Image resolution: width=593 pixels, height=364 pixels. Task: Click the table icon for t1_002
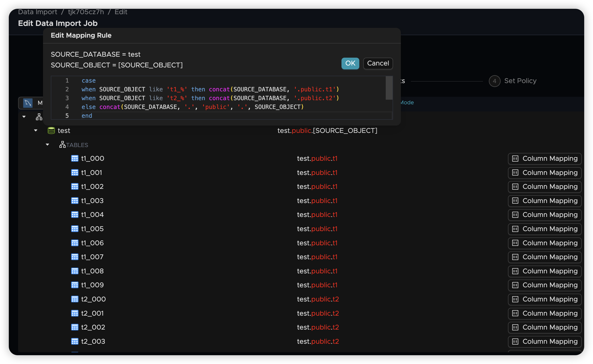click(x=75, y=187)
